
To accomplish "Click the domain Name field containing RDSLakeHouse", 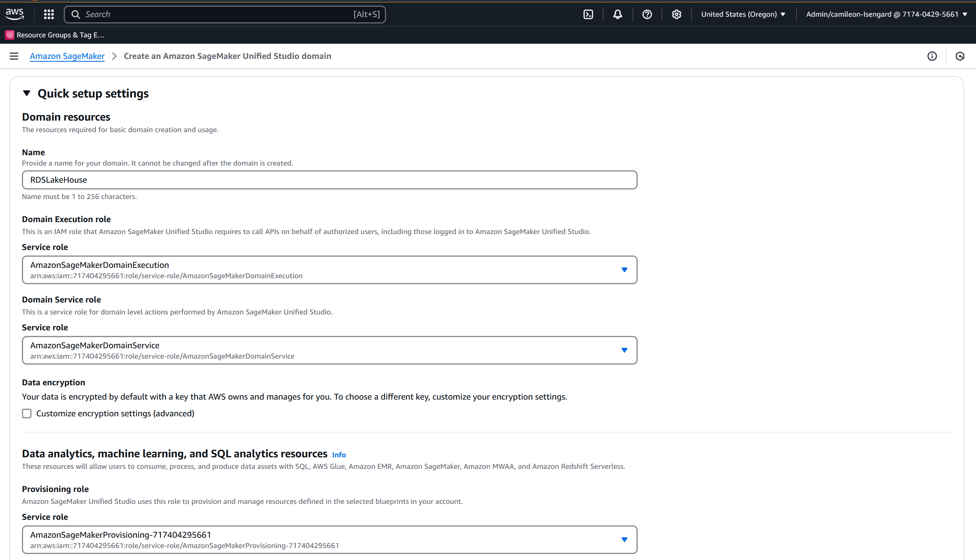I will 329,180.
